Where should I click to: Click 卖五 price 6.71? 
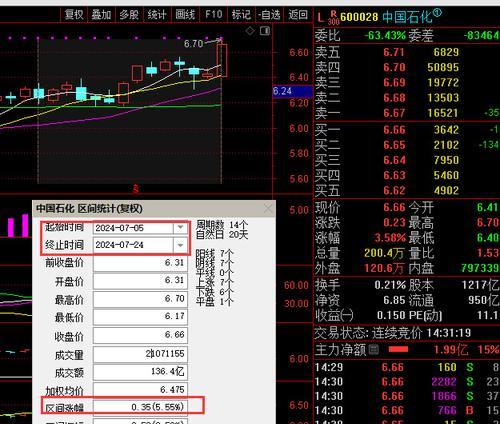pos(394,52)
